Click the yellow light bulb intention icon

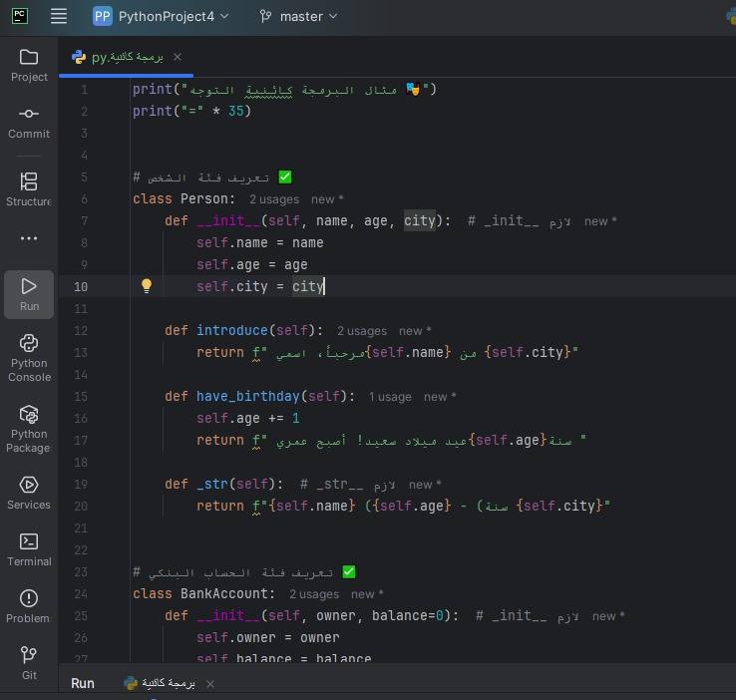point(147,286)
